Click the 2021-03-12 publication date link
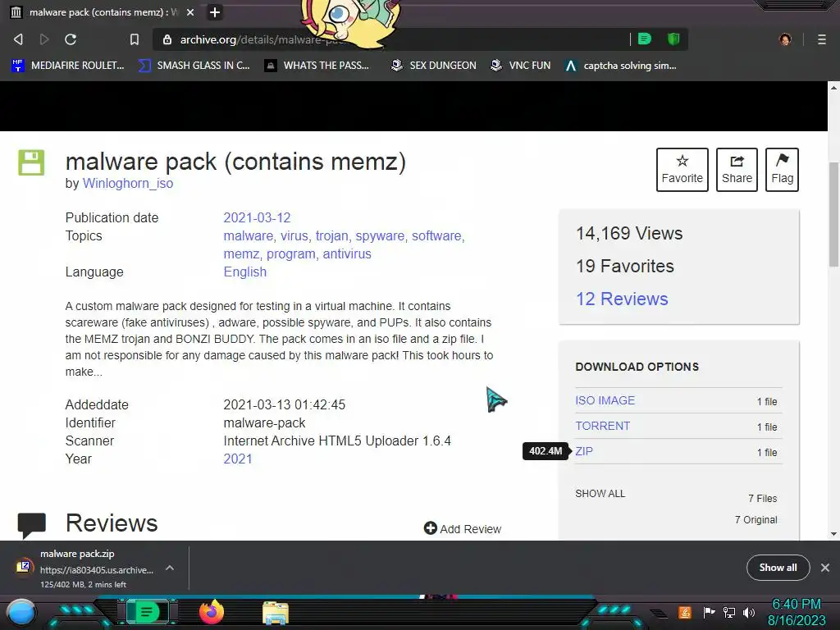840x630 pixels. click(x=257, y=217)
